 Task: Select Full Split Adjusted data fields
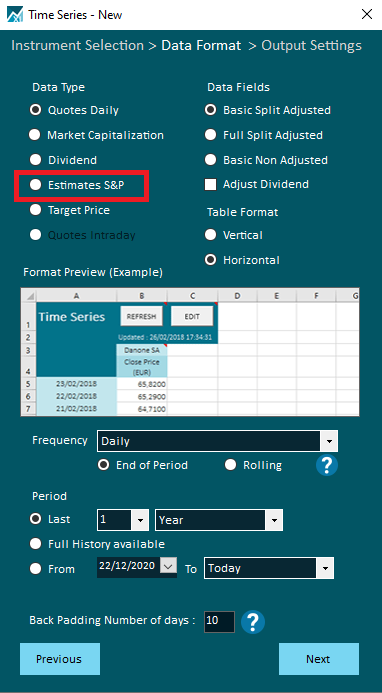tap(210, 135)
